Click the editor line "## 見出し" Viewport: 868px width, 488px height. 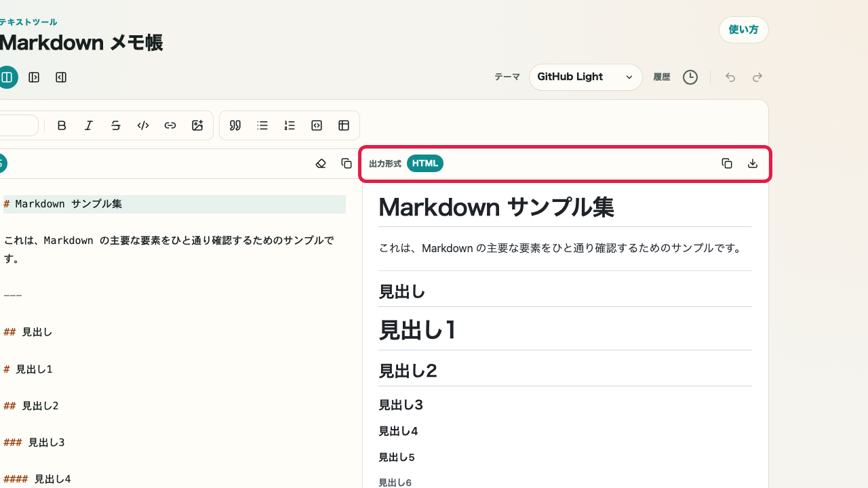point(28,332)
